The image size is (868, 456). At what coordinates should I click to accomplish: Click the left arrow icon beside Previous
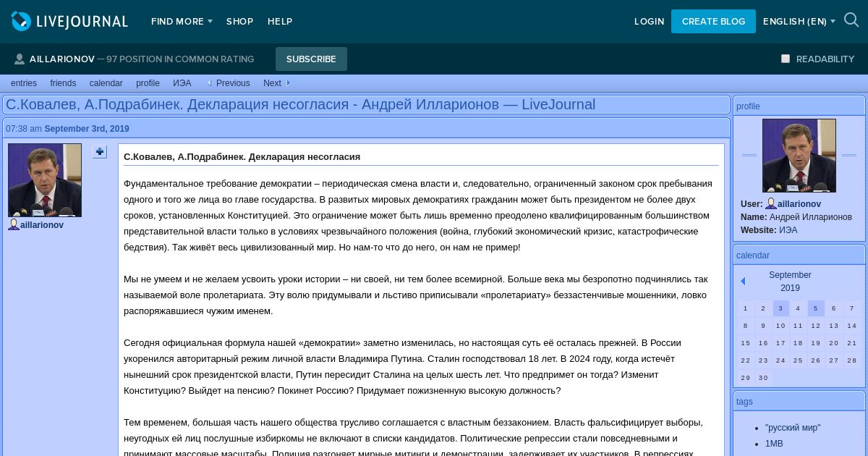[209, 83]
